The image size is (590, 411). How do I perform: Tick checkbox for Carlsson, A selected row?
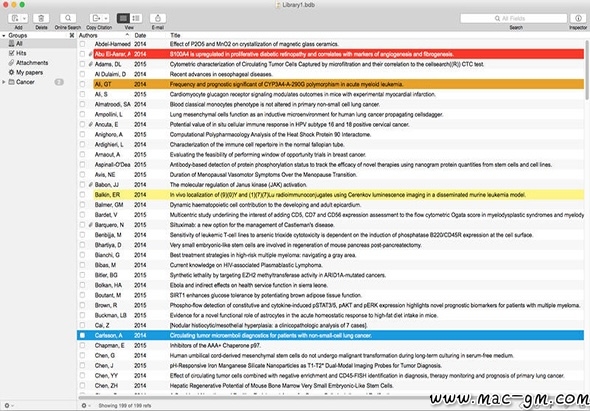coord(82,335)
